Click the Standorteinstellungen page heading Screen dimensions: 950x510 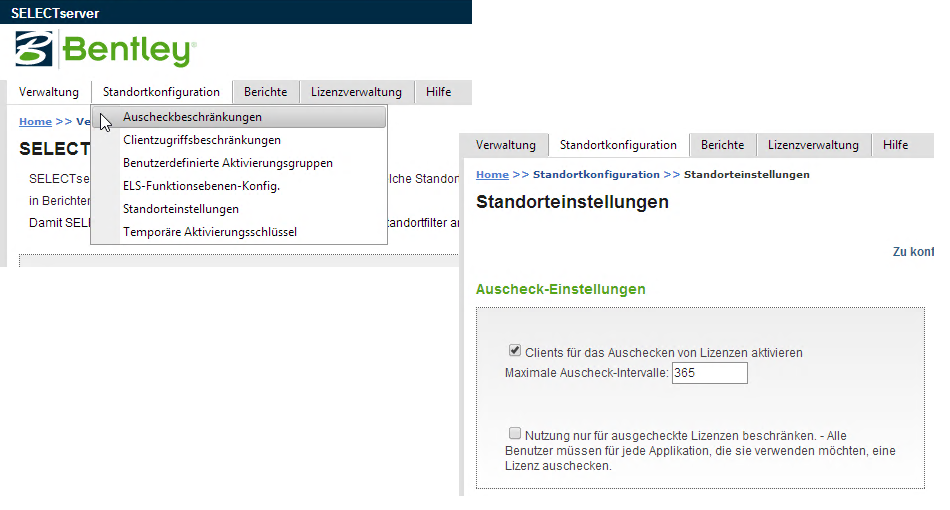pyautogui.click(x=572, y=202)
